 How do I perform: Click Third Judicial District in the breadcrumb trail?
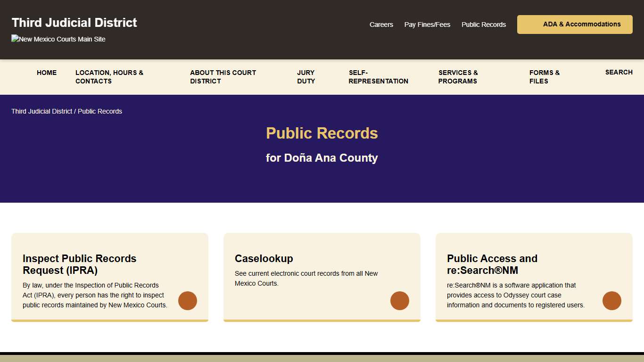click(x=41, y=111)
